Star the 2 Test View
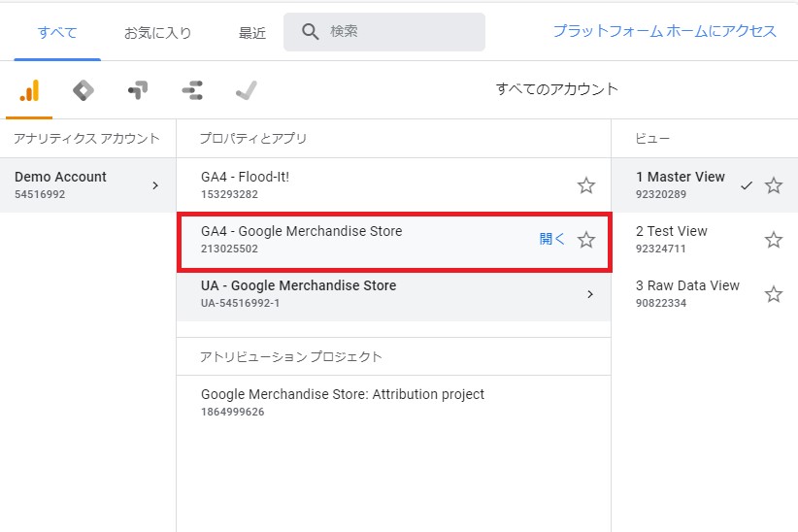This screenshot has height=532, width=798. (774, 240)
